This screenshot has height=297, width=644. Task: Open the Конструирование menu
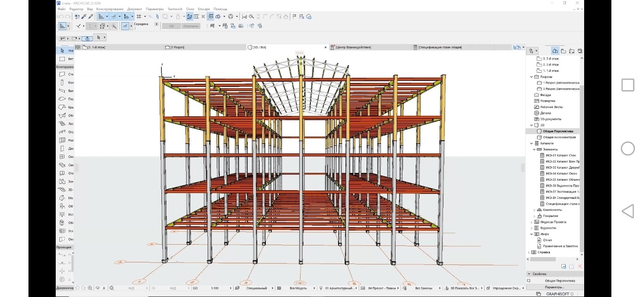[110, 9]
